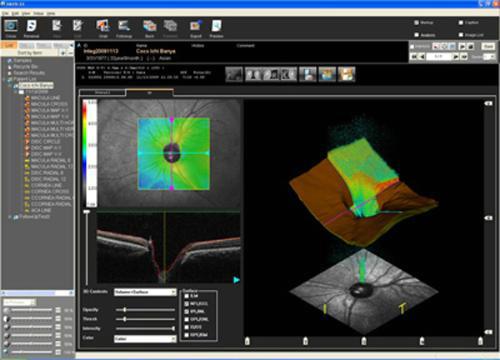Click the Sort by Item button
Image resolution: width=500 pixels, height=360 pixels.
point(30,53)
